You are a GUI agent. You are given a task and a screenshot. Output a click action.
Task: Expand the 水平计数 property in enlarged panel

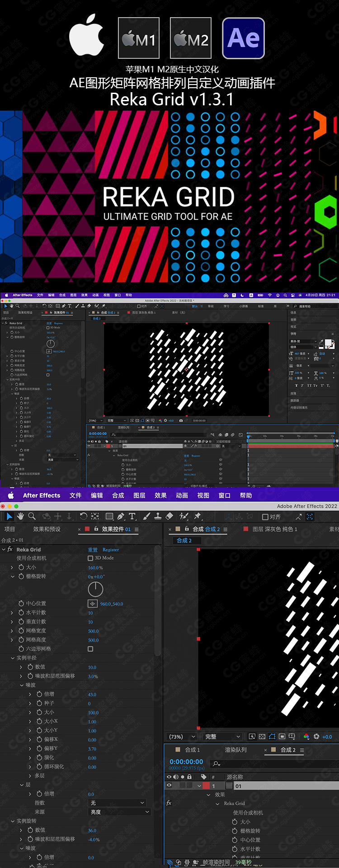coord(12,613)
